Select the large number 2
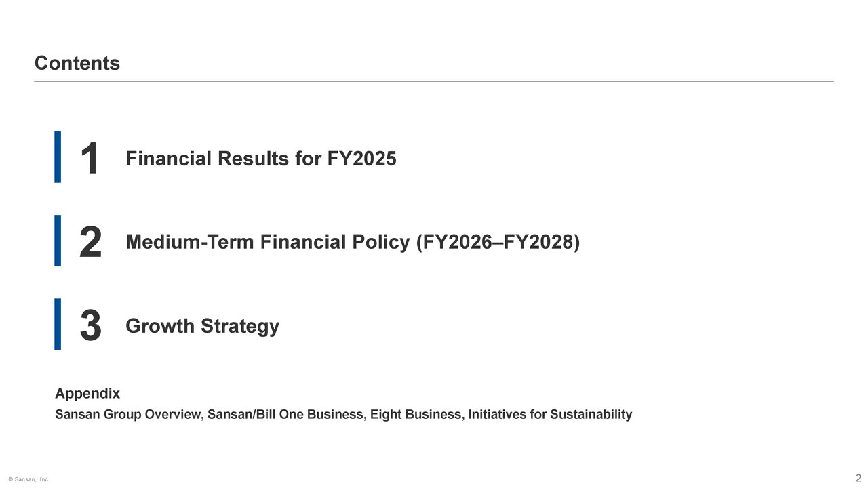This screenshot has height=488, width=868. pos(90,243)
